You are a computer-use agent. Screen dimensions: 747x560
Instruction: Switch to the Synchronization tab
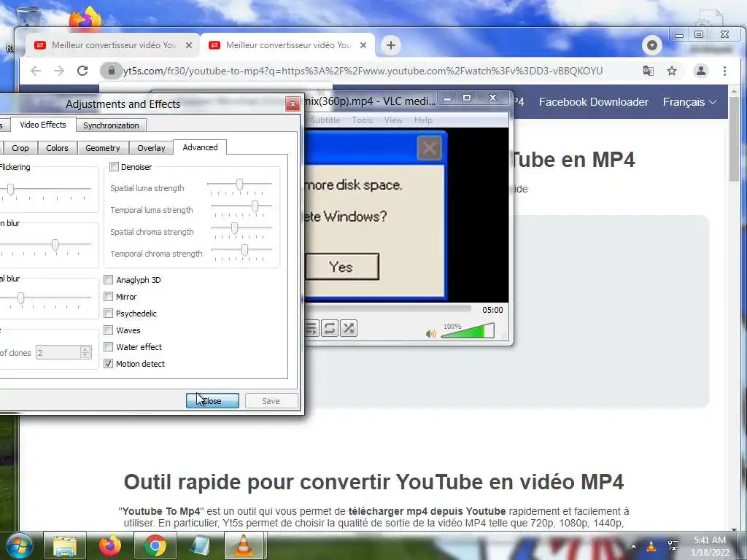[111, 125]
